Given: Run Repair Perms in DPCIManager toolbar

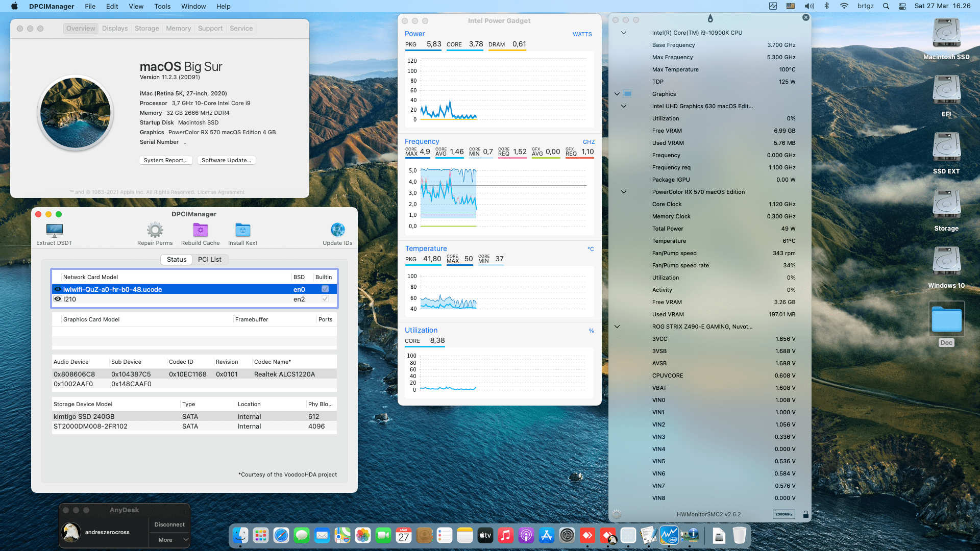Looking at the screenshot, I should [155, 234].
